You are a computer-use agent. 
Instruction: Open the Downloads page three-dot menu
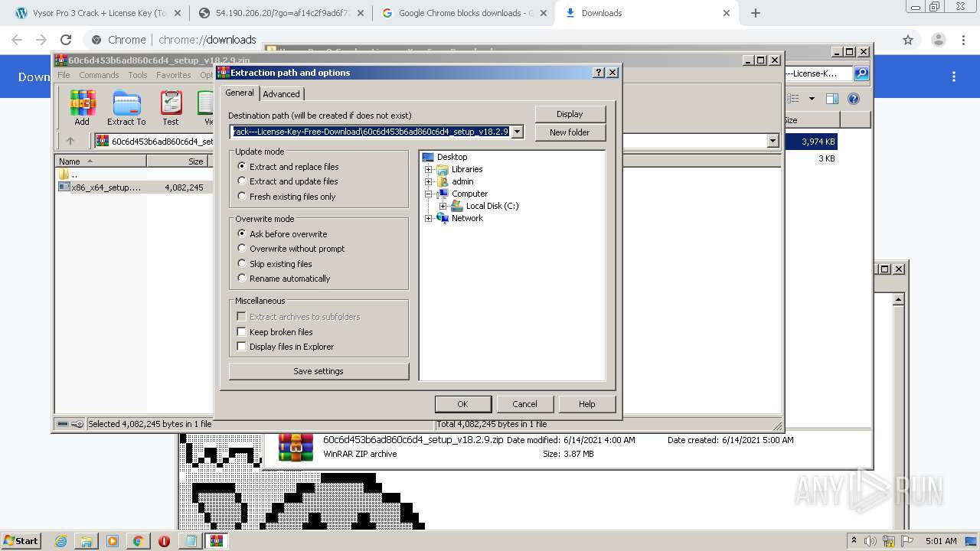click(x=954, y=77)
